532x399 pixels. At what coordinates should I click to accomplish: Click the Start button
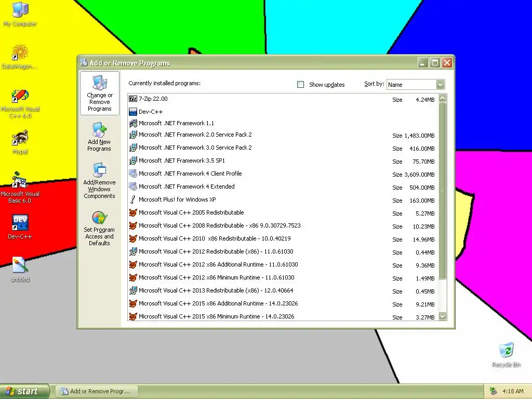pos(24,391)
